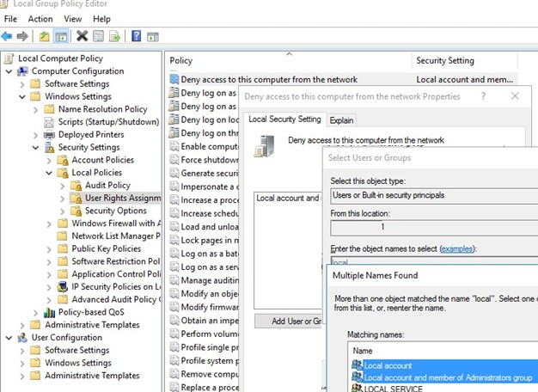The height and width of the screenshot is (392, 538).
Task: Collapse the Local Policies node
Action: point(50,173)
